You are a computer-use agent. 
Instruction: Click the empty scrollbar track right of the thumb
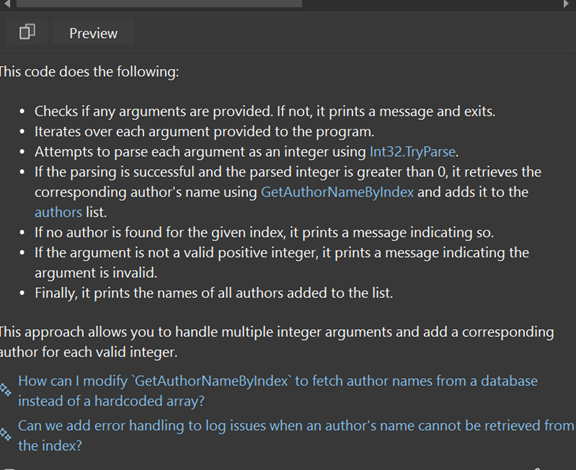(432, 3)
